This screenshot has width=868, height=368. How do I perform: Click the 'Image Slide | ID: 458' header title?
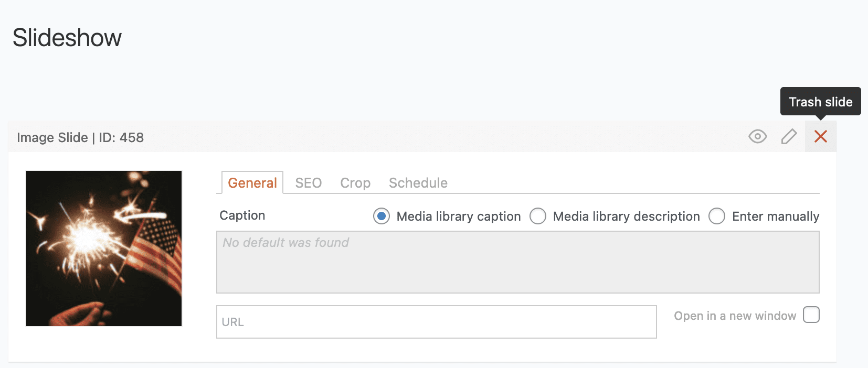click(80, 137)
